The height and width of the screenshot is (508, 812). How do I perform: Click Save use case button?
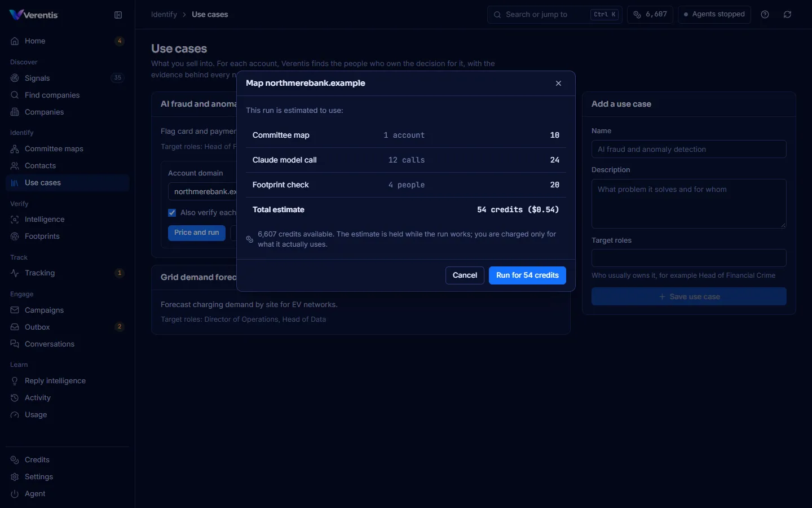click(689, 296)
